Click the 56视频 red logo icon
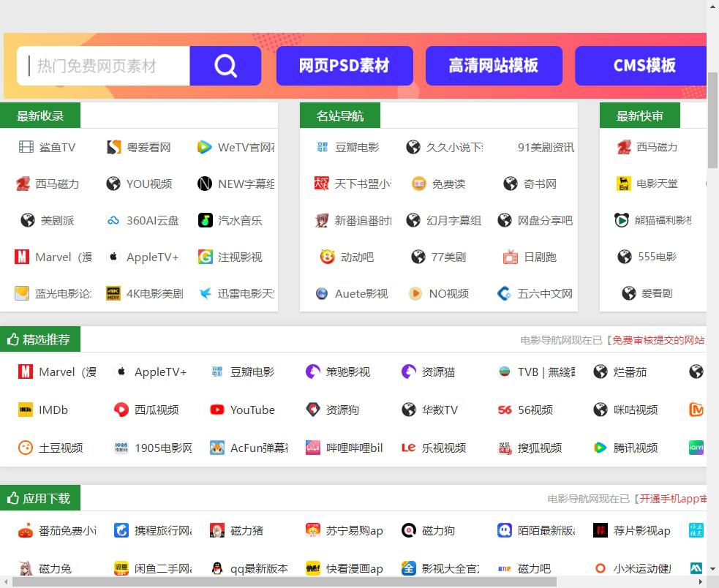 505,410
